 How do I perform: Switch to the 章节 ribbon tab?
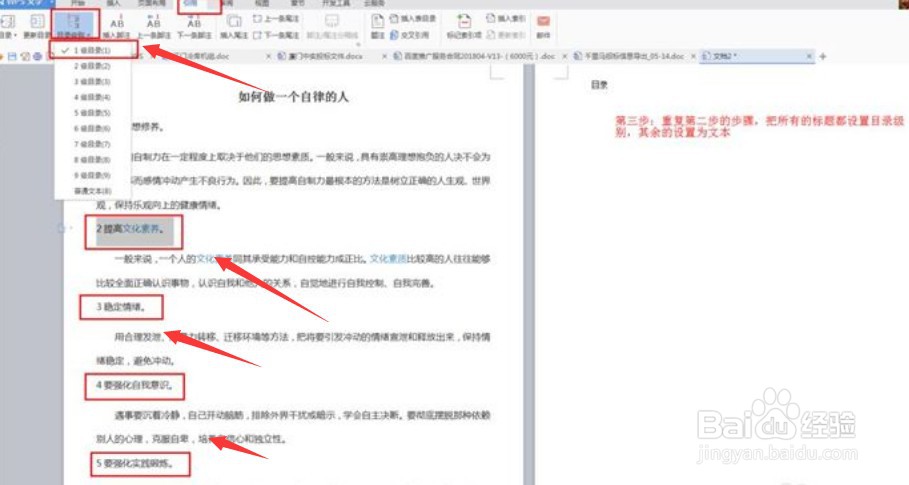click(297, 3)
